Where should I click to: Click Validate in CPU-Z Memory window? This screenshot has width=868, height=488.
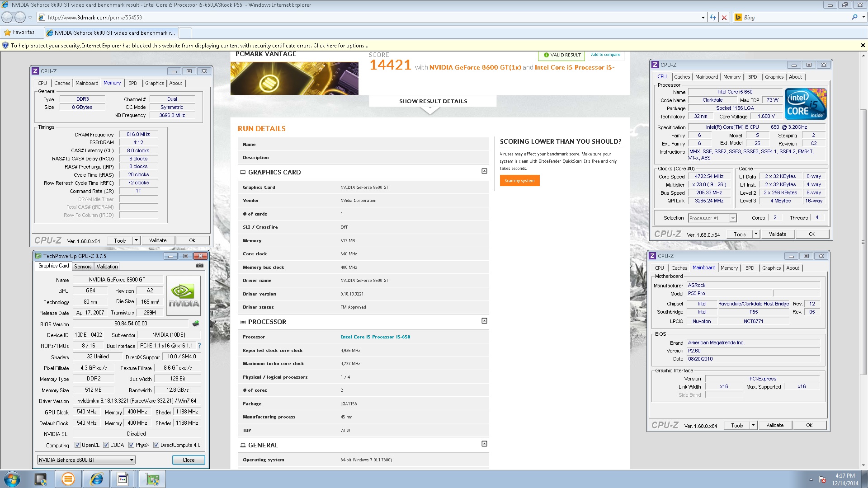(x=158, y=240)
